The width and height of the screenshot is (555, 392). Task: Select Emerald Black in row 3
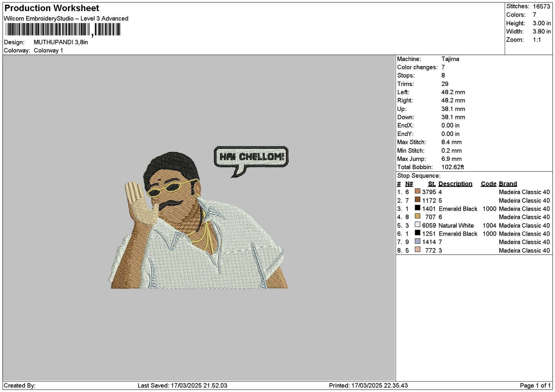[458, 209]
